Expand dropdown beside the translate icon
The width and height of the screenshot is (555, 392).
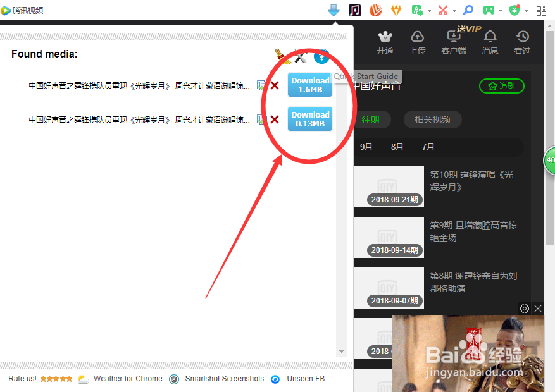pos(429,11)
